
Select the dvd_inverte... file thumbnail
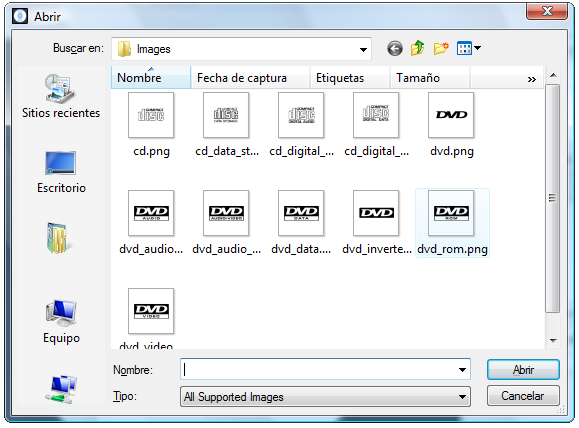pyautogui.click(x=376, y=213)
